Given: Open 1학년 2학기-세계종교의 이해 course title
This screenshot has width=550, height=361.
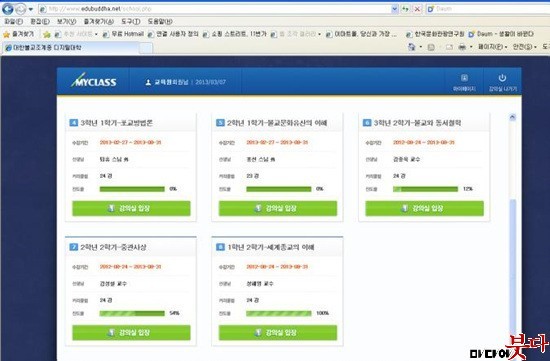Looking at the screenshot, I should point(270,247).
